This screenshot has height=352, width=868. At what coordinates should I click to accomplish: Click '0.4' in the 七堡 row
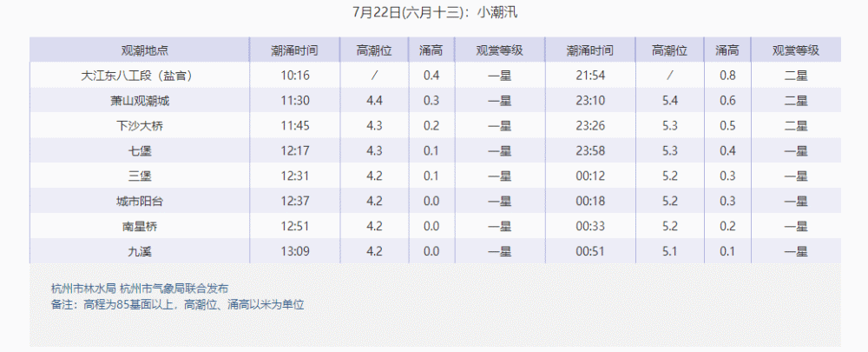[727, 150]
